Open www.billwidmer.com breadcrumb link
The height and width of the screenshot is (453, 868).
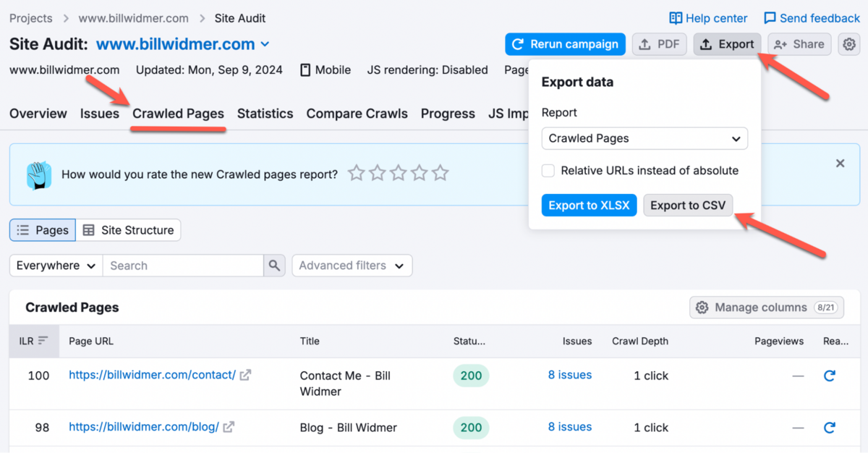(133, 18)
